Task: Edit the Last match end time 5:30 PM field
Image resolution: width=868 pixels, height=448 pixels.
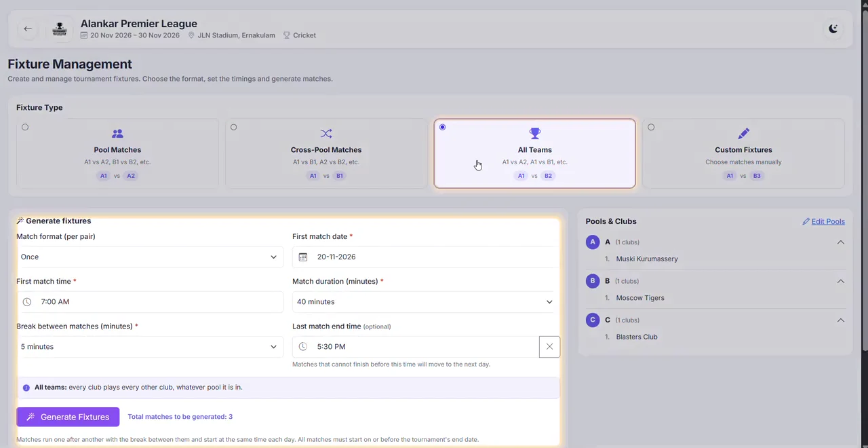Action: tap(416, 346)
